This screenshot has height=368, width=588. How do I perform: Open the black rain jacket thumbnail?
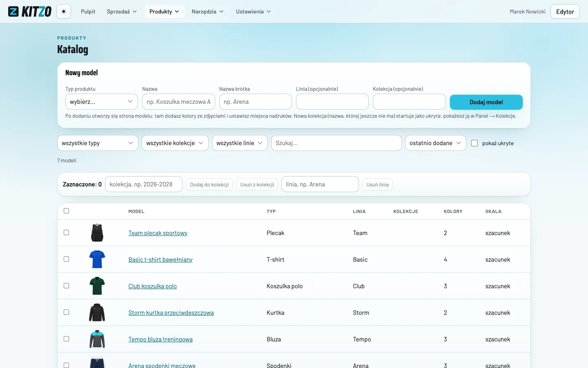(97, 312)
